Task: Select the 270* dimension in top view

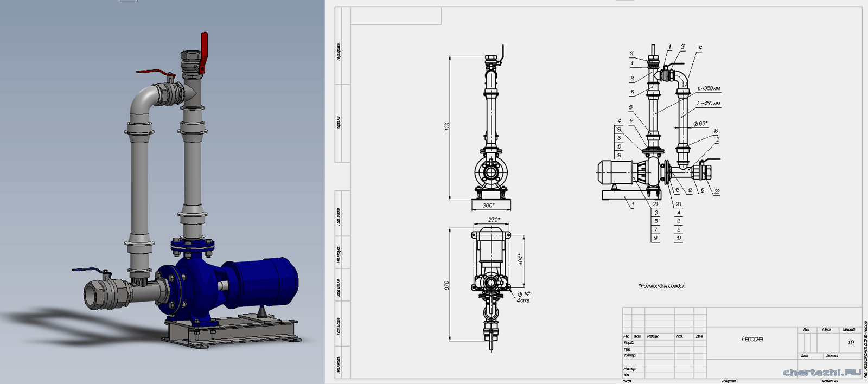Action: tap(494, 220)
